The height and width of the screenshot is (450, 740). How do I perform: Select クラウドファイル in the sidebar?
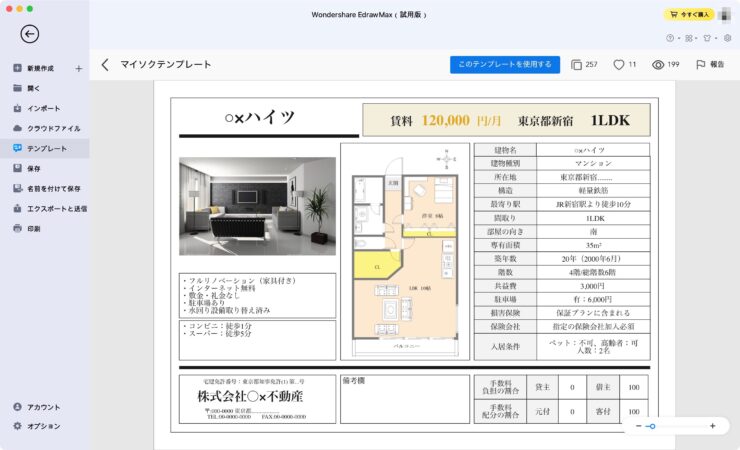pyautogui.click(x=52, y=128)
